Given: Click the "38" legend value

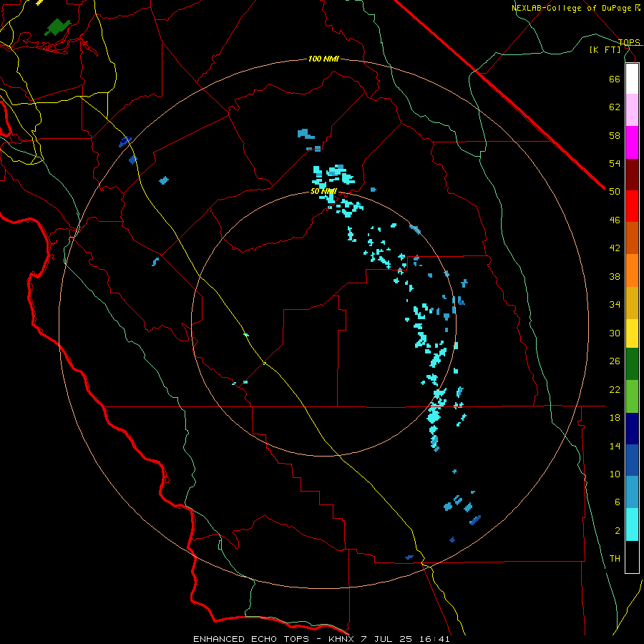Looking at the screenshot, I should point(615,277).
